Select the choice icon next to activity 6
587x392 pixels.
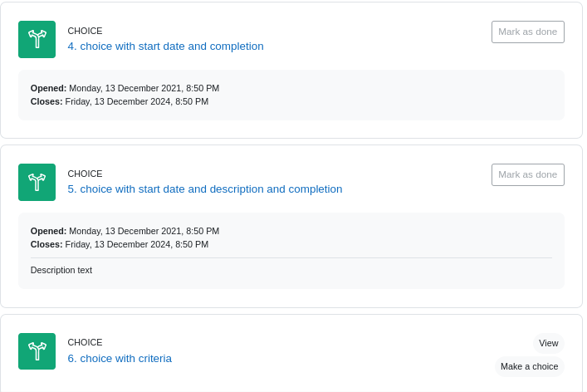37,351
